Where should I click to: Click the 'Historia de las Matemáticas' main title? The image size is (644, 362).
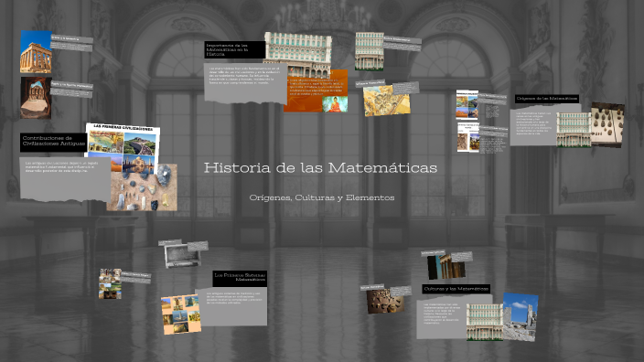click(x=320, y=168)
